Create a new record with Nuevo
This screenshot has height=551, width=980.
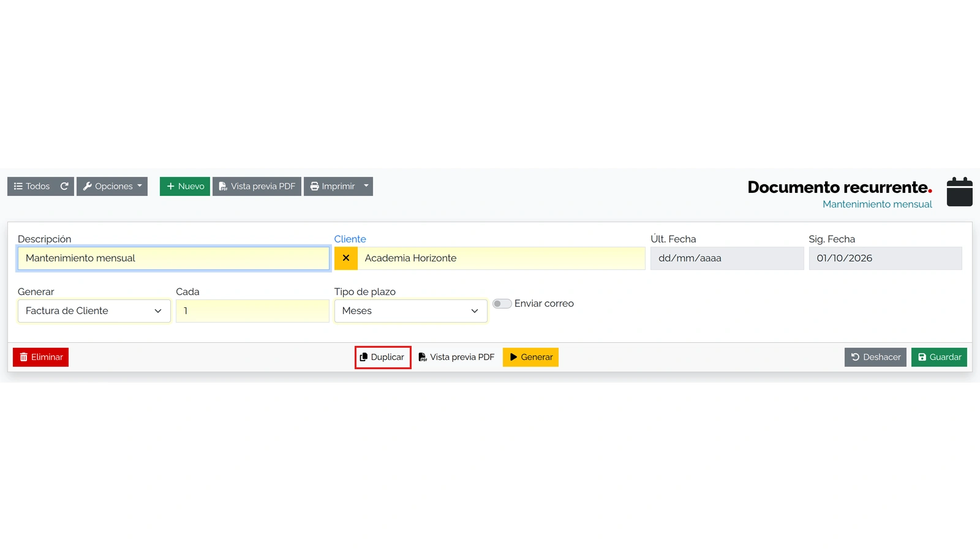(185, 186)
